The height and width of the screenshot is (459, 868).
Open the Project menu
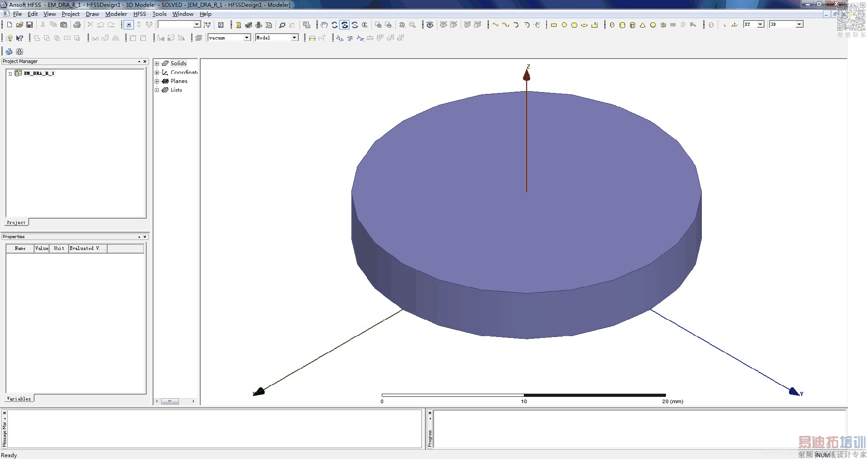point(70,14)
